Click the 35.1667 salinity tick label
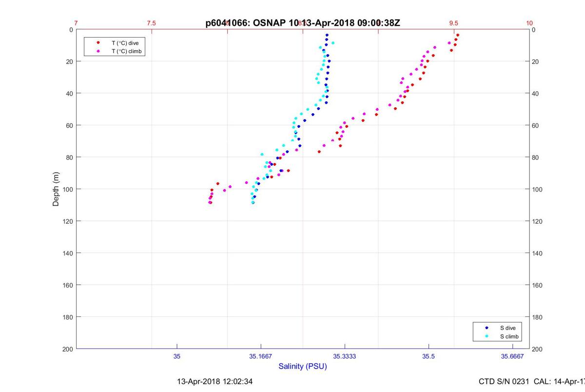Viewport: 585px width, 392px height. 261,356
